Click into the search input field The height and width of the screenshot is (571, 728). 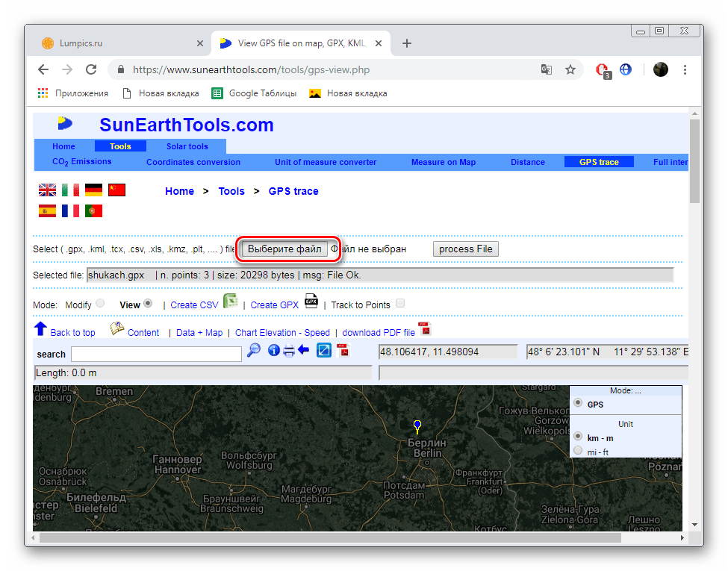tap(157, 354)
